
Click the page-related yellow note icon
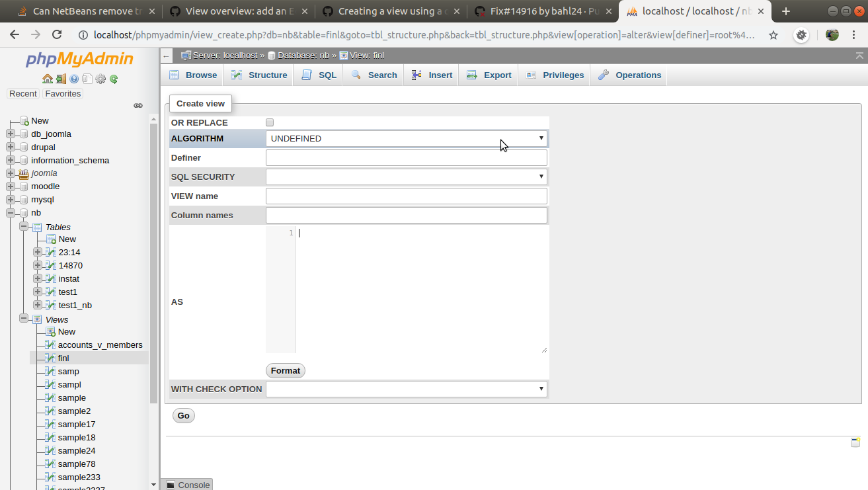(x=855, y=442)
